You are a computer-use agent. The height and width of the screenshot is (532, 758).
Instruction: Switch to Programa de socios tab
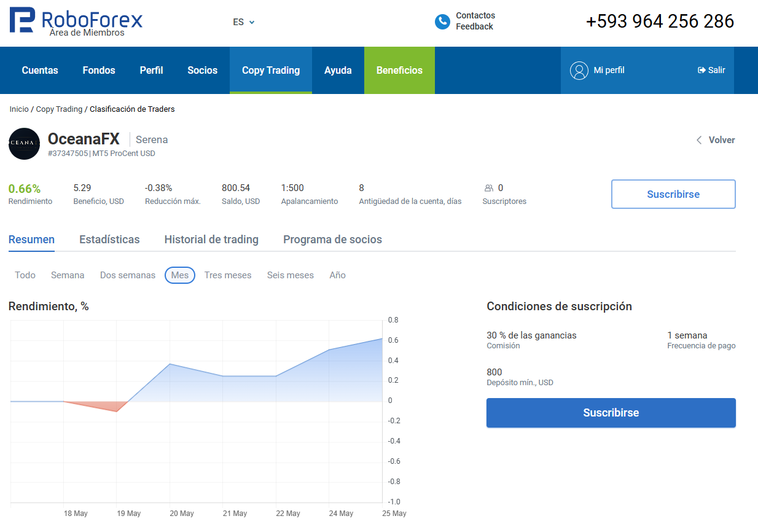pyautogui.click(x=332, y=240)
